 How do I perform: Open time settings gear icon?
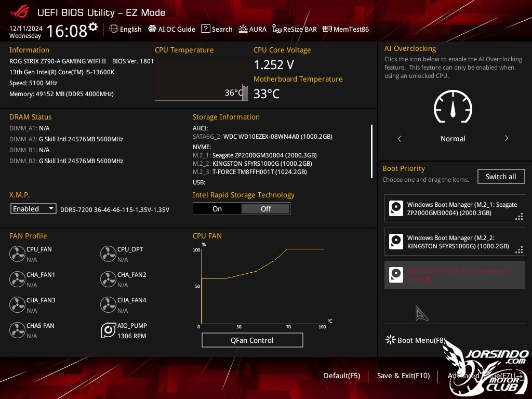[93, 27]
